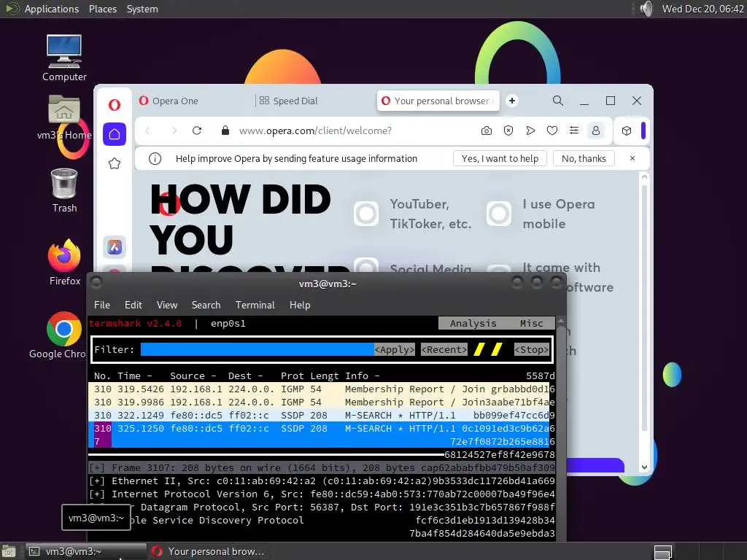Launch Firefox from the desktop
This screenshot has height=560, width=747.
64,262
